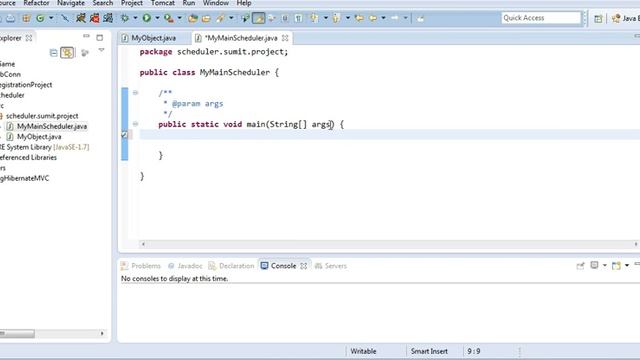The width and height of the screenshot is (640, 360).
Task: Collapse the Javadoc comment fold marker
Action: pyautogui.click(x=135, y=93)
